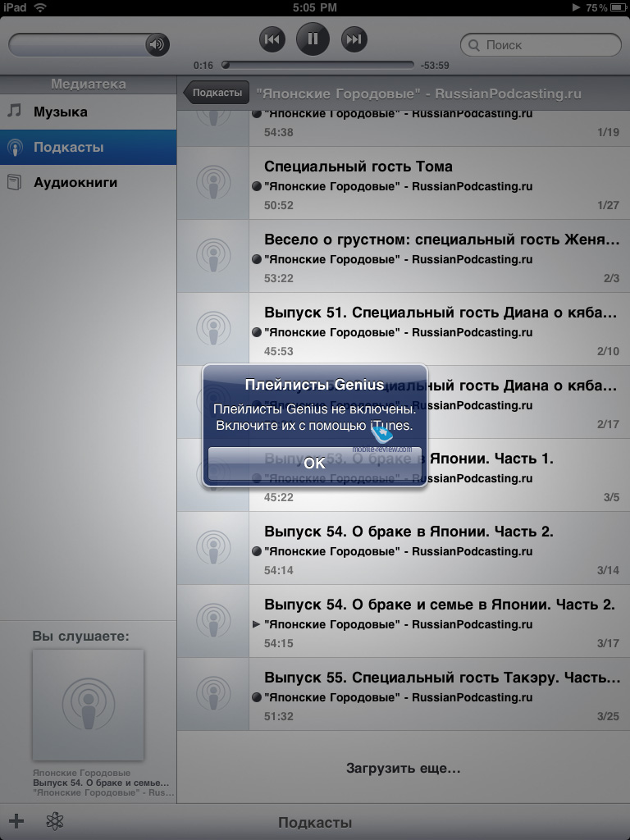Tap the 45:53 duration text
The height and width of the screenshot is (840, 630).
tap(279, 351)
